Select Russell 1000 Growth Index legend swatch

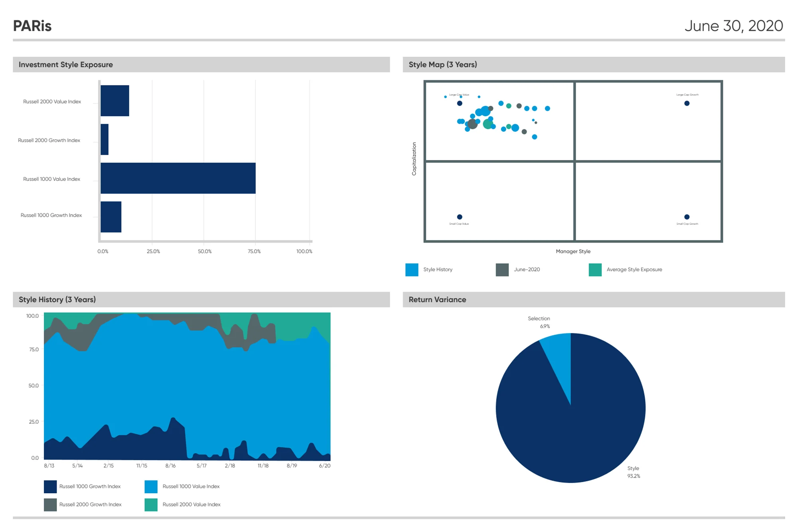click(x=50, y=487)
